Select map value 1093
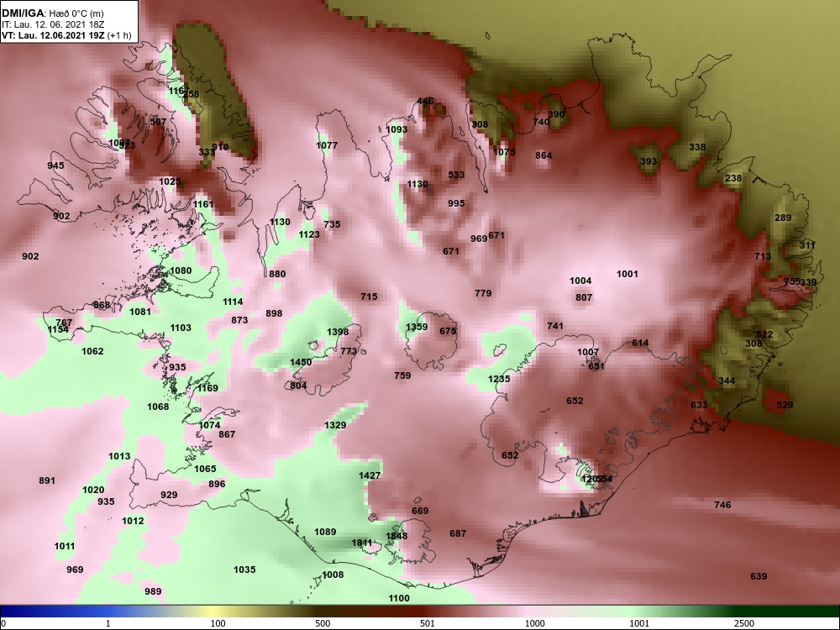The width and height of the screenshot is (840, 630). (x=396, y=129)
